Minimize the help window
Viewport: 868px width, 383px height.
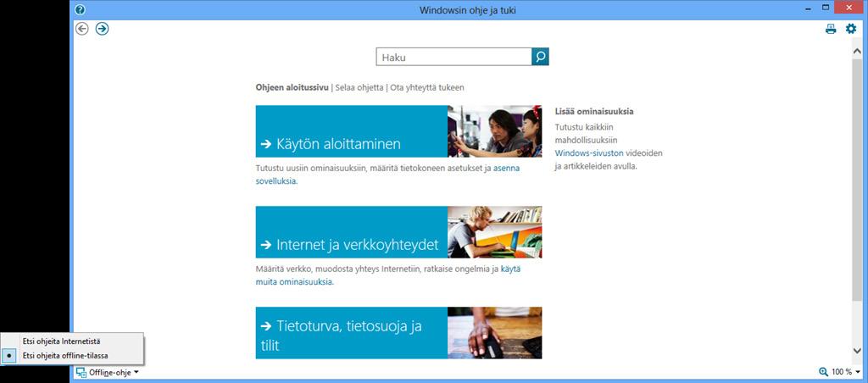pos(808,8)
